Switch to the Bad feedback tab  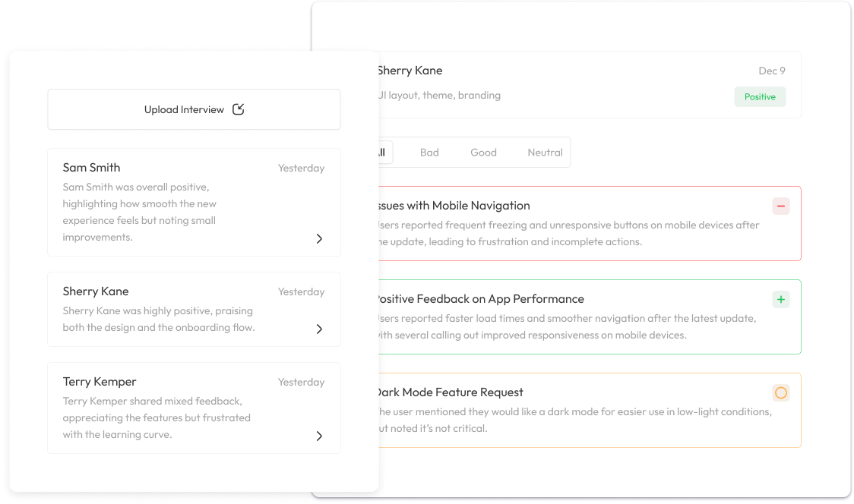pyautogui.click(x=429, y=152)
